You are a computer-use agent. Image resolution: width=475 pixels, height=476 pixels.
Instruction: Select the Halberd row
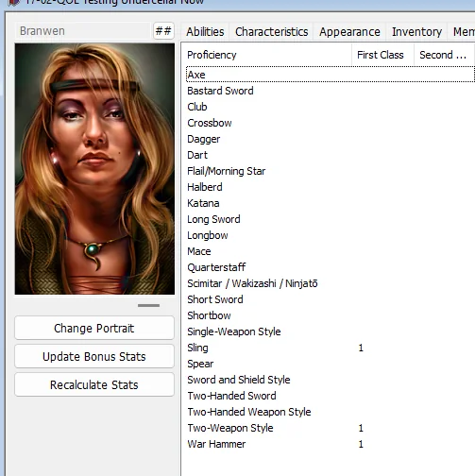[330, 187]
